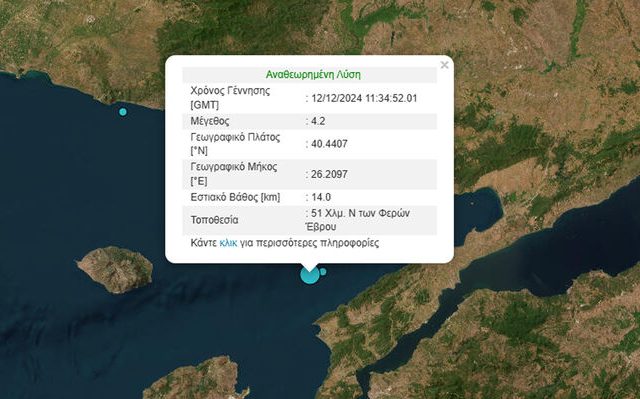Click the Εστιακό Βάθος label

click(235, 197)
